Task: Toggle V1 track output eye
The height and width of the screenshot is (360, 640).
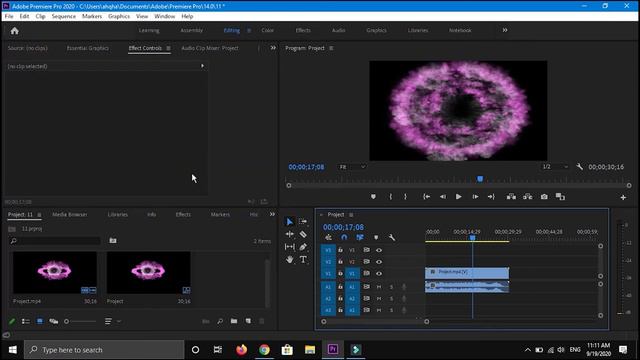Action: click(379, 273)
